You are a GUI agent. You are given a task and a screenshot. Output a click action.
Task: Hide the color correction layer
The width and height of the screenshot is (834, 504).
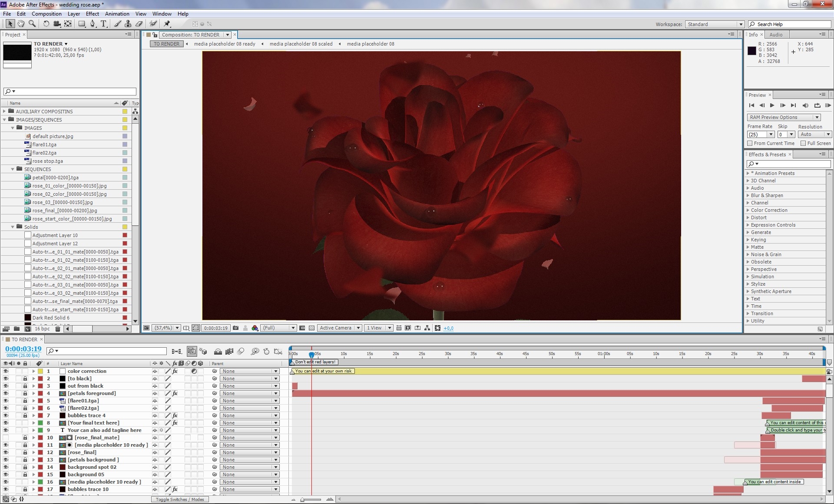click(x=6, y=372)
